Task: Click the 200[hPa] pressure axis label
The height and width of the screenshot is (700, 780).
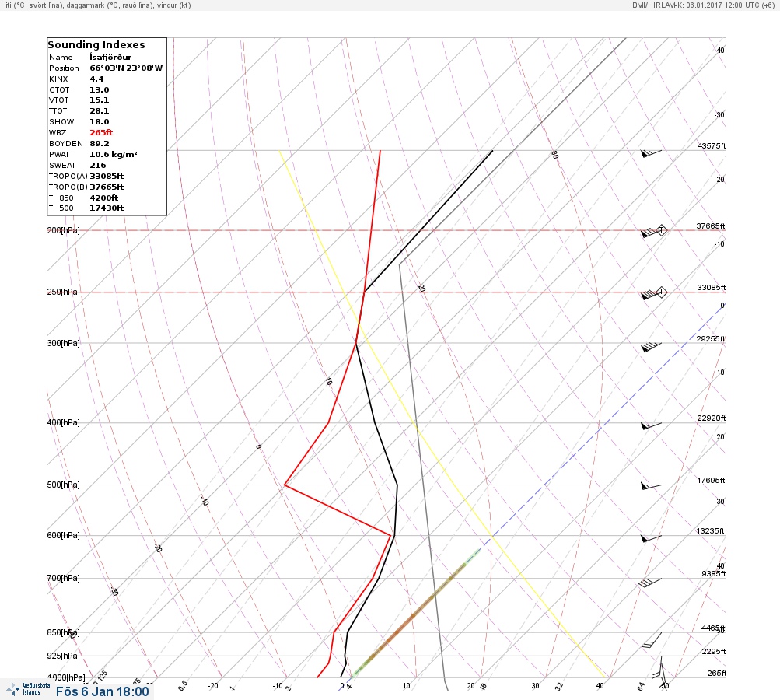Action: 63,230
